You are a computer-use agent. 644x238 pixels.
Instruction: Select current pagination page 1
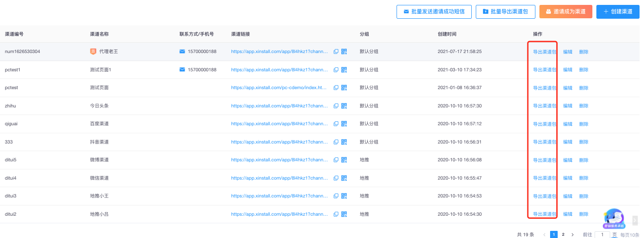coord(554,234)
